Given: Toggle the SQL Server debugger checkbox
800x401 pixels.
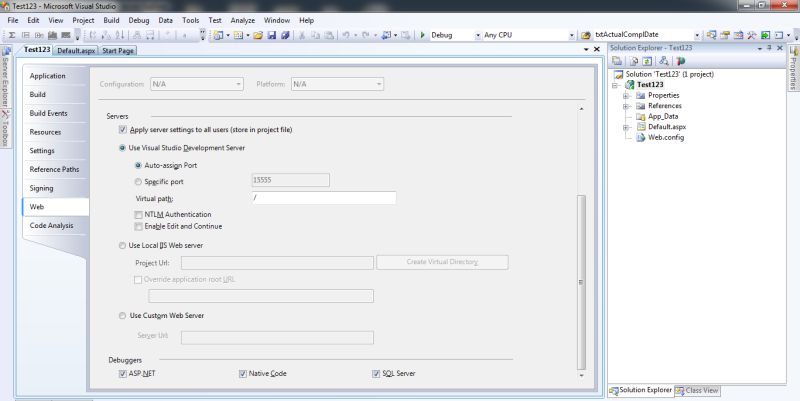Looking at the screenshot, I should click(376, 373).
